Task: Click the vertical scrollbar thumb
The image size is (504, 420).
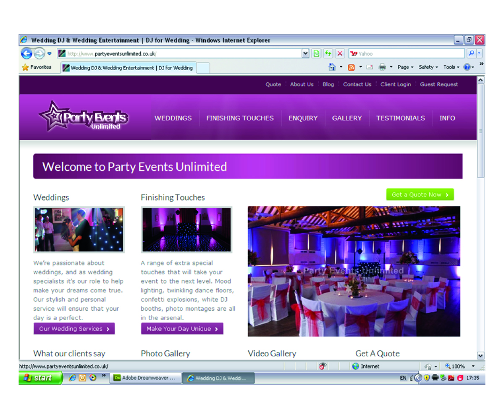Action: point(481,131)
